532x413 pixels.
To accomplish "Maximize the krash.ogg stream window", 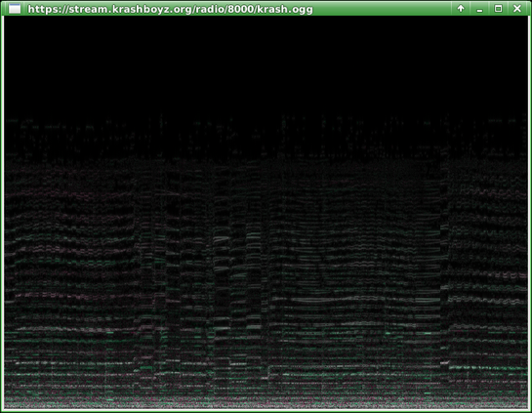I will click(498, 9).
